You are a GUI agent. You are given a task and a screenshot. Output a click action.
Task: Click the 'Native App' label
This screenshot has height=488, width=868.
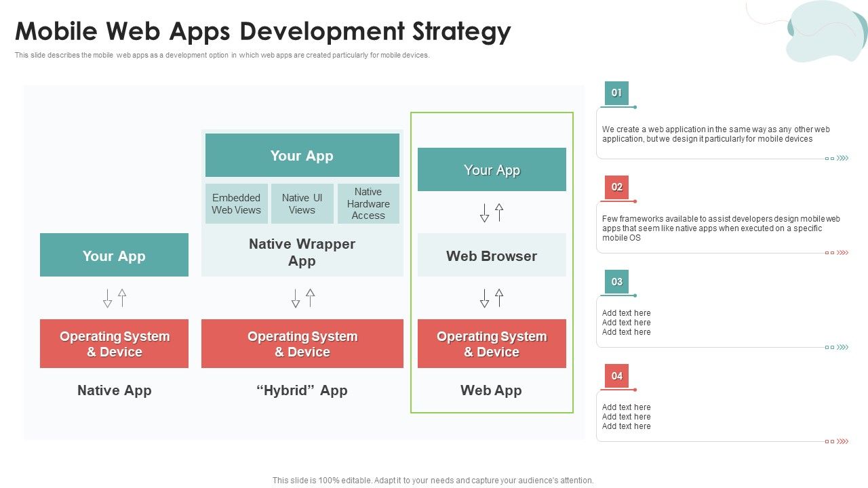click(x=115, y=390)
